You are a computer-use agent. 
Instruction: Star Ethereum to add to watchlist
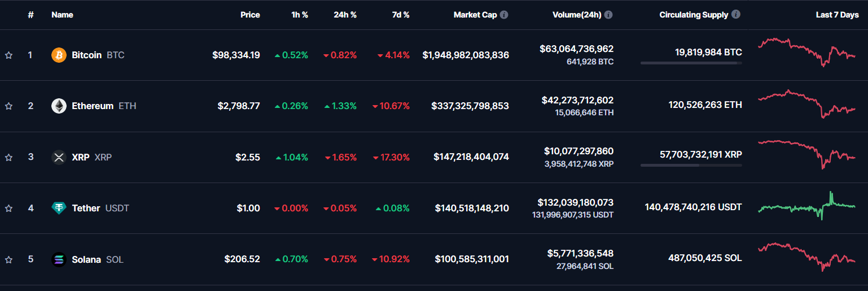8,106
